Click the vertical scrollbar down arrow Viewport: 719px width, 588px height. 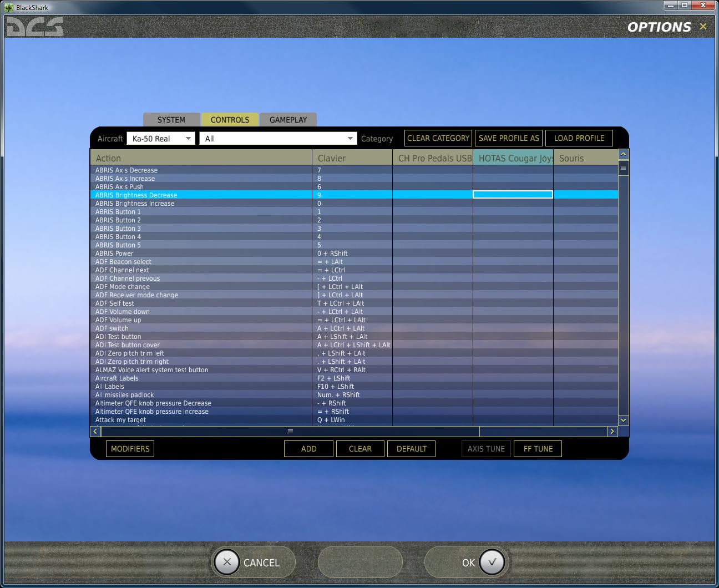[623, 420]
